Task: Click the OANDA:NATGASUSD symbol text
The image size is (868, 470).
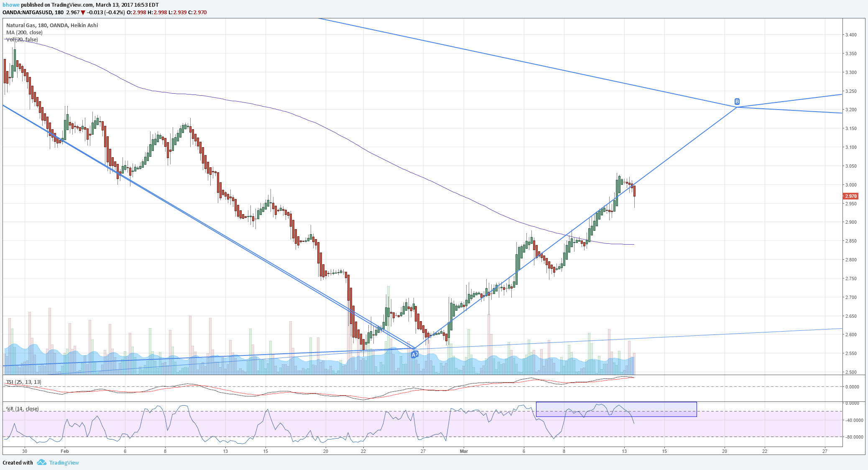Action: (x=27, y=13)
